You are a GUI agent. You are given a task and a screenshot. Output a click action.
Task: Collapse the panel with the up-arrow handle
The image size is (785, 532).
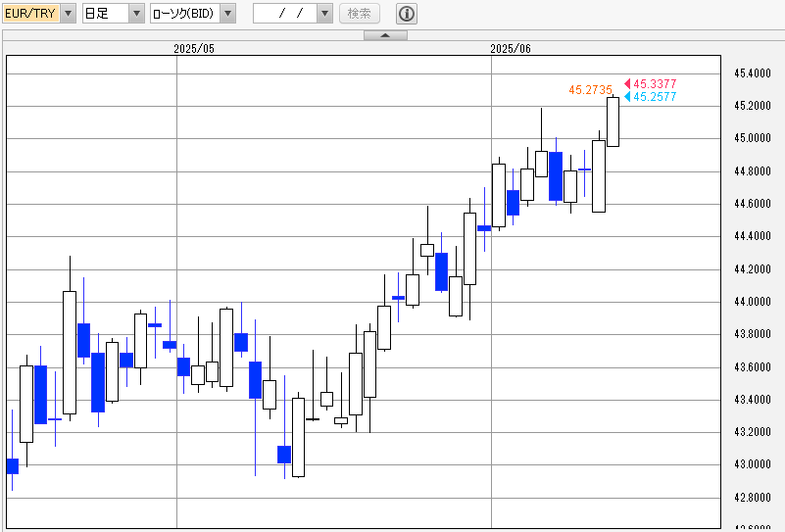tap(385, 35)
